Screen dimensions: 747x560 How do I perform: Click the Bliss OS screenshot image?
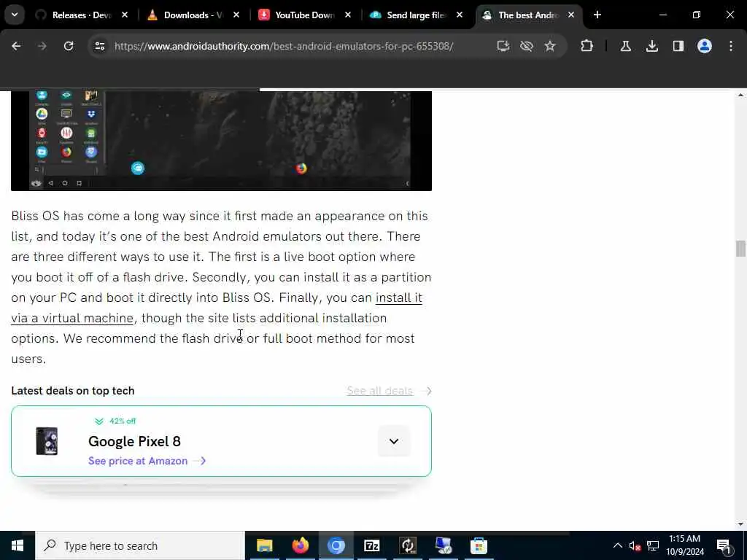[221, 141]
